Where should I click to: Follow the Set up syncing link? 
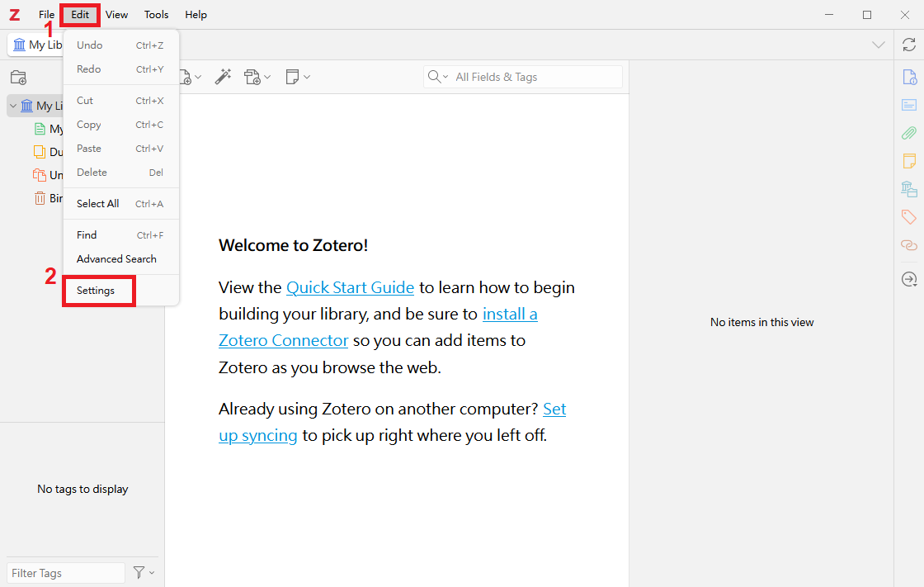[257, 435]
